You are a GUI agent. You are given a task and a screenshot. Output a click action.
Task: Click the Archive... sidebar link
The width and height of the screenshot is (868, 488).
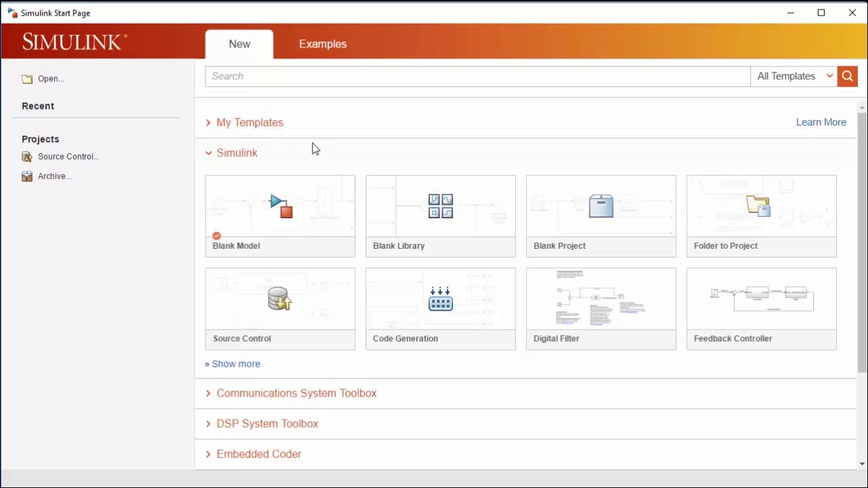click(x=55, y=176)
